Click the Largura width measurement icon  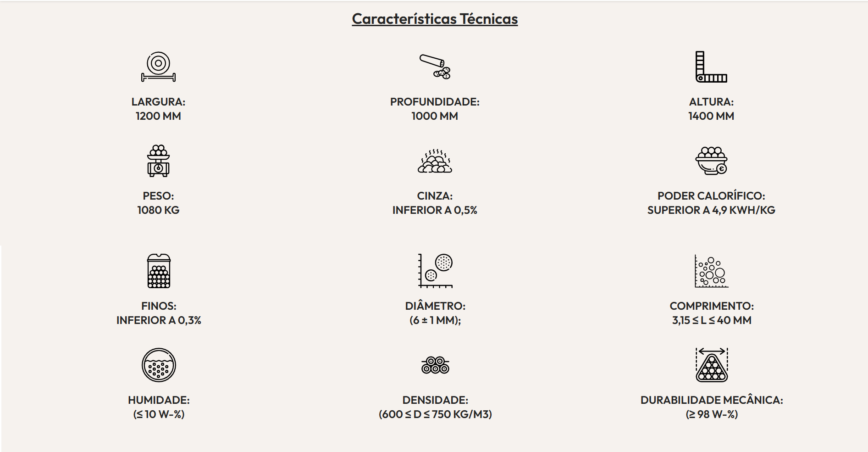coord(158,67)
